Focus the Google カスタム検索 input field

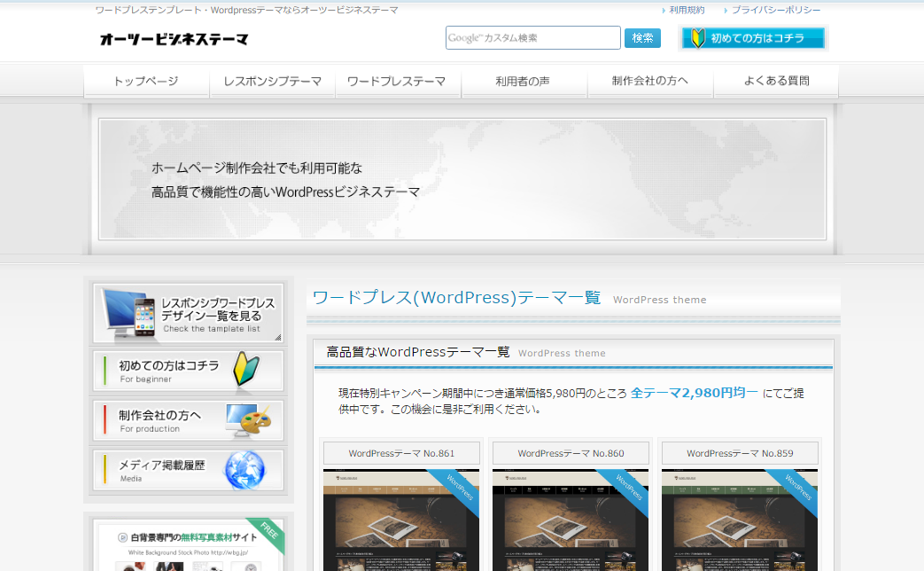click(x=532, y=38)
